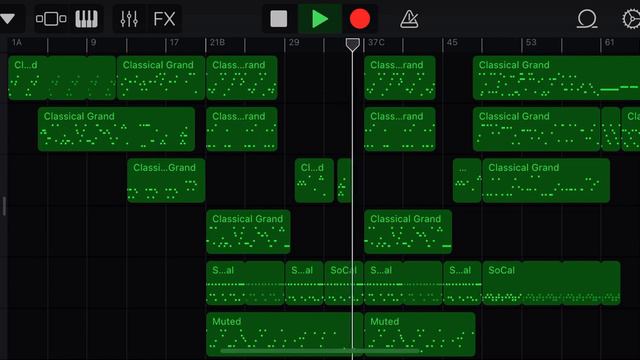The image size is (640, 360).
Task: Open the navigation dropdown triangle
Action: point(7,18)
